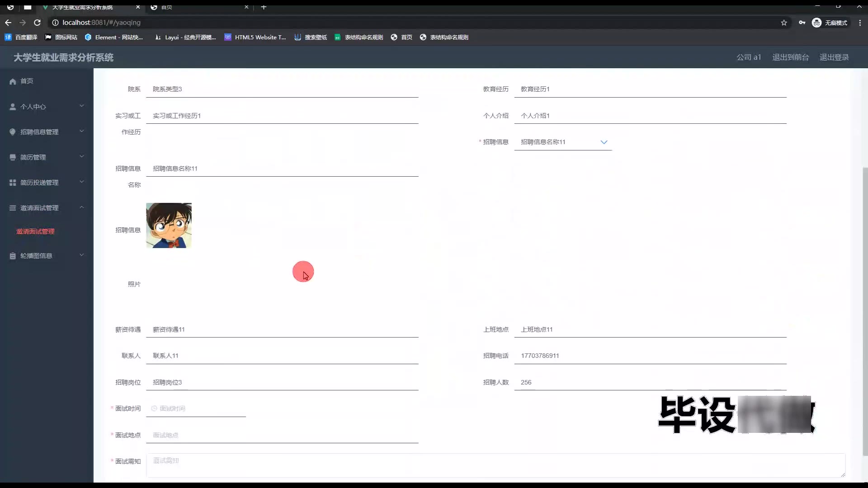
Task: Click the clipboard icon beside 轮播图信息
Action: pos(13,256)
